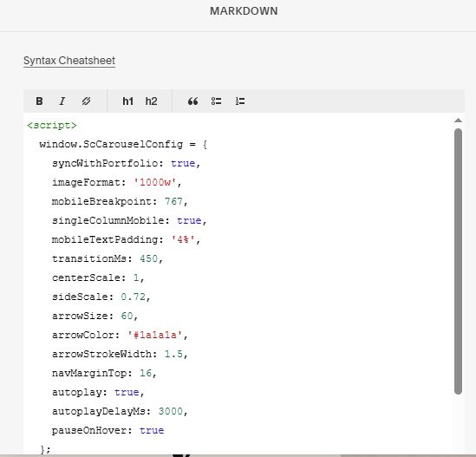
Task: Click the editor scrollbar up arrow
Action: pyautogui.click(x=458, y=121)
